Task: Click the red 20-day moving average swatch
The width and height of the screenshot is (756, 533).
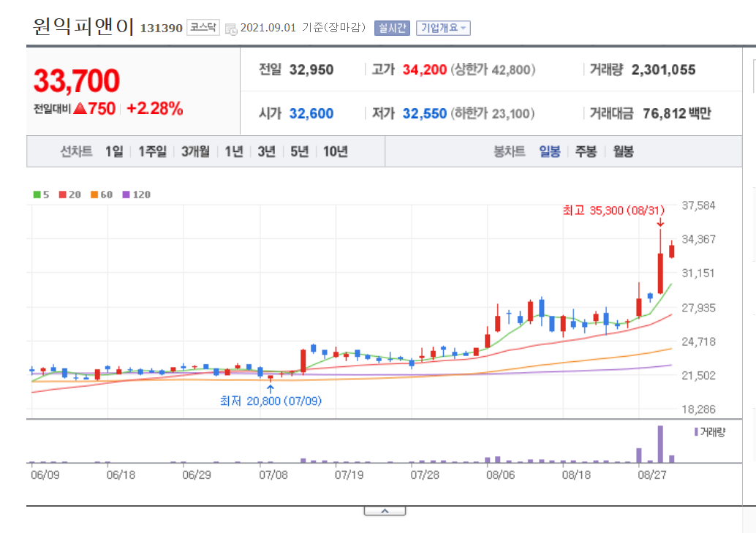Action: point(62,194)
